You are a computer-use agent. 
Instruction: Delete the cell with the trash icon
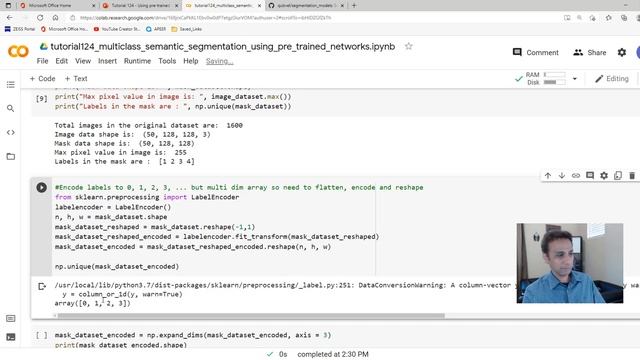pos(632,176)
